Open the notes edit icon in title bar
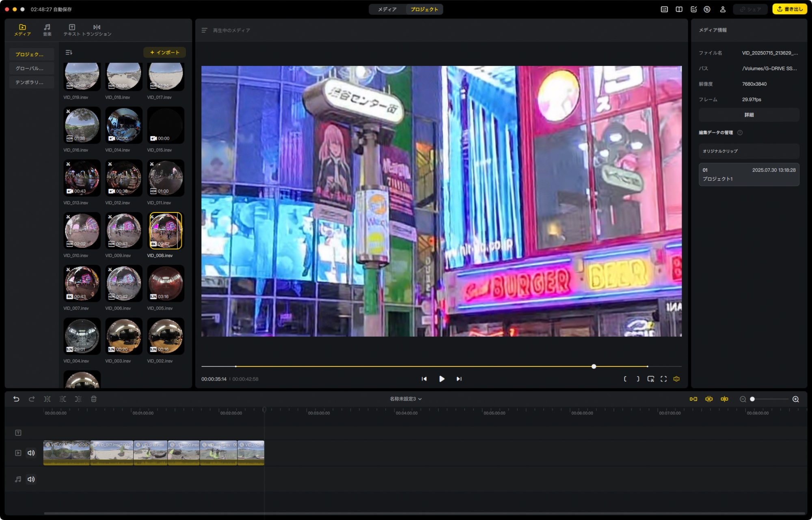 point(693,9)
